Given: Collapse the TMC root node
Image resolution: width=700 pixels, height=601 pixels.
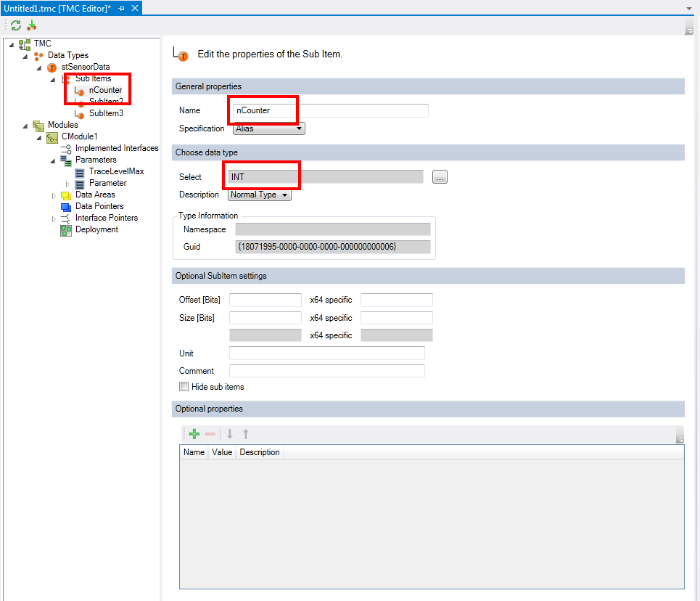Looking at the screenshot, I should click(x=12, y=44).
